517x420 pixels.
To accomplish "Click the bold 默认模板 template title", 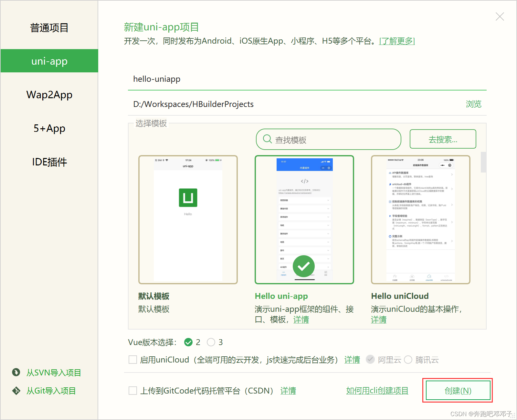I will coord(154,296).
